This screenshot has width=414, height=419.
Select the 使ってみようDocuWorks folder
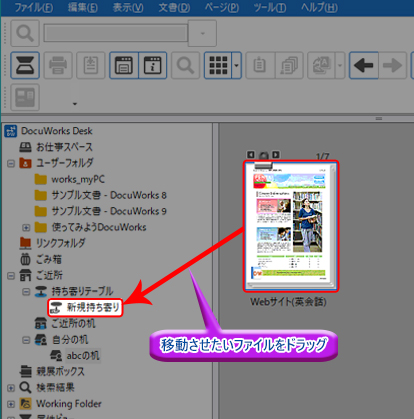pos(99,227)
